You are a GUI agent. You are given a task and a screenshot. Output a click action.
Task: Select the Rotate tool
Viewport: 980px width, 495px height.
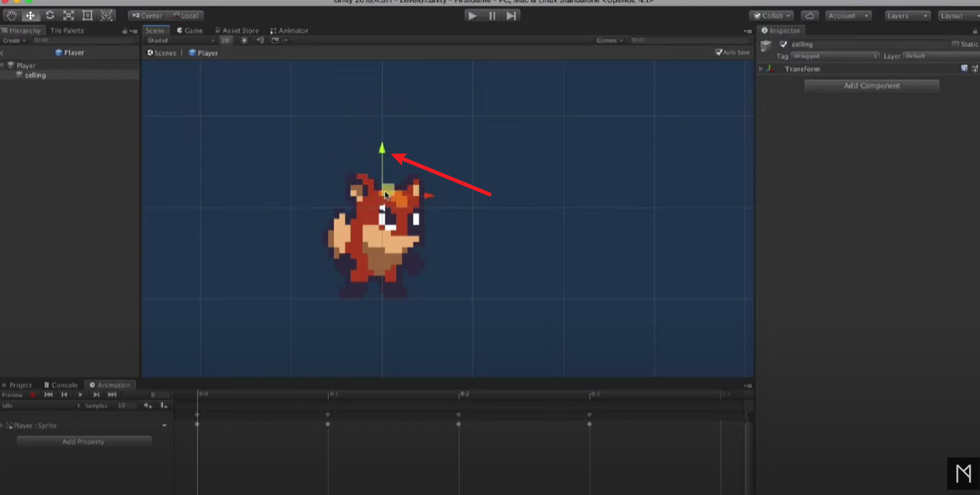(50, 15)
